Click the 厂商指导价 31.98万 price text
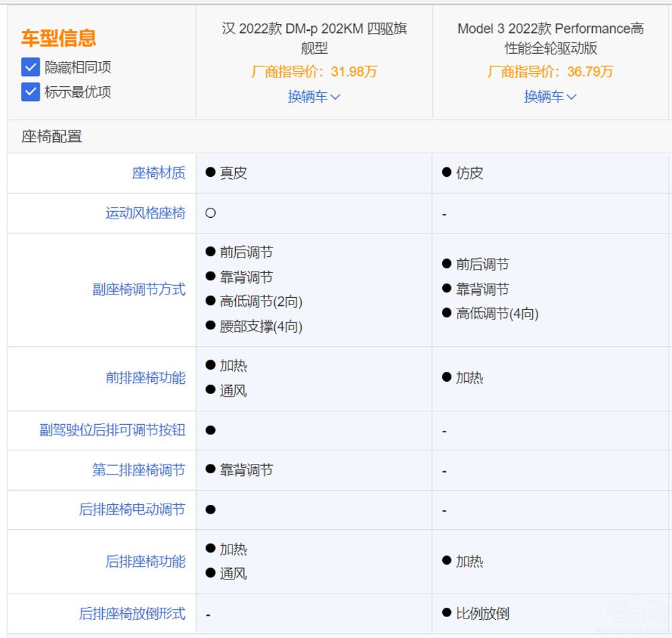Viewport: 672px width, 638px height. 312,71
